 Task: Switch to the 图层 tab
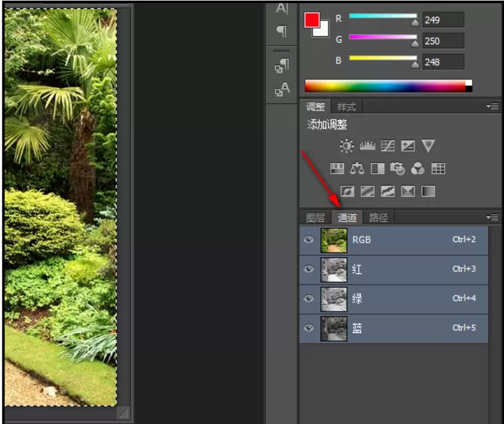coord(316,218)
